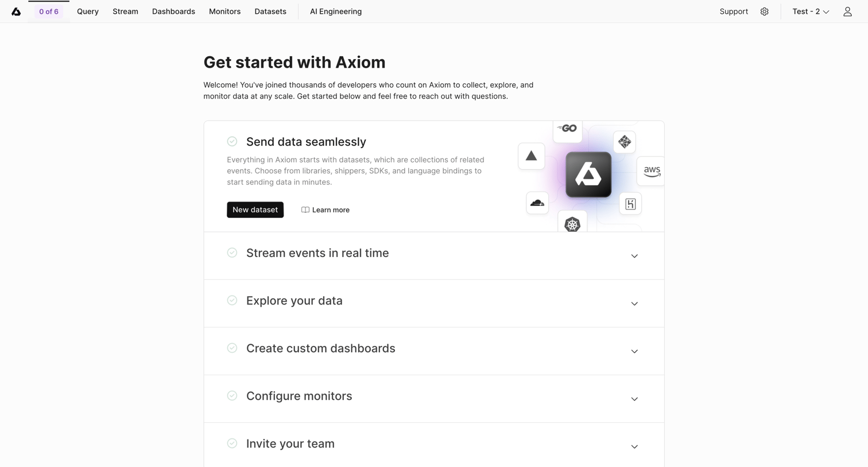Screen dimensions: 868x467
Task: Click the Stream events in real time title
Action: [x=317, y=253]
